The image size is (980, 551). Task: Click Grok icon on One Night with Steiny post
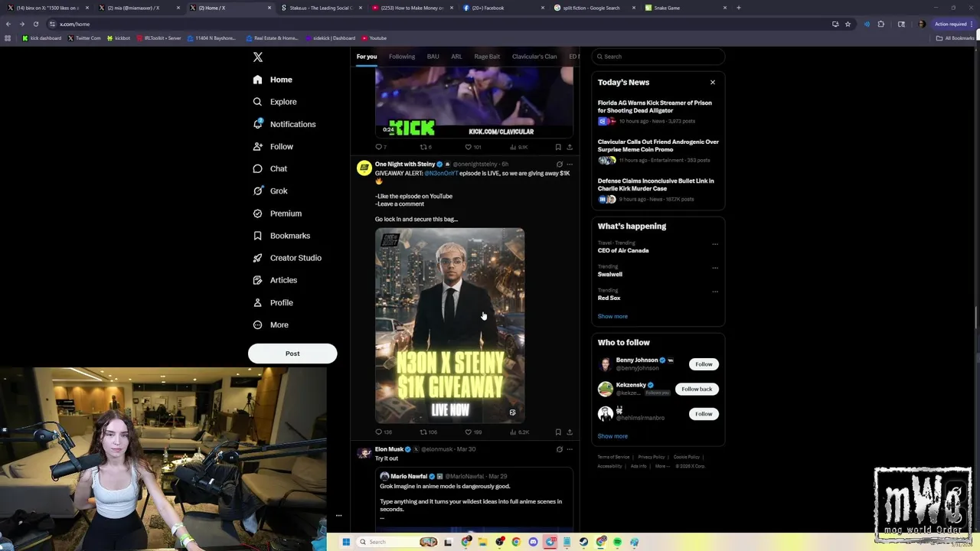pyautogui.click(x=559, y=165)
